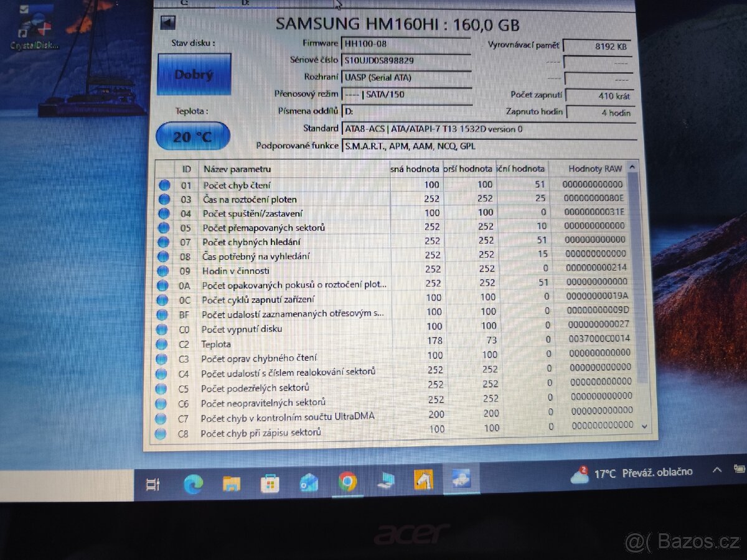This screenshot has width=747, height=560.
Task: Open Mail app from taskbar
Action: pyautogui.click(x=309, y=483)
